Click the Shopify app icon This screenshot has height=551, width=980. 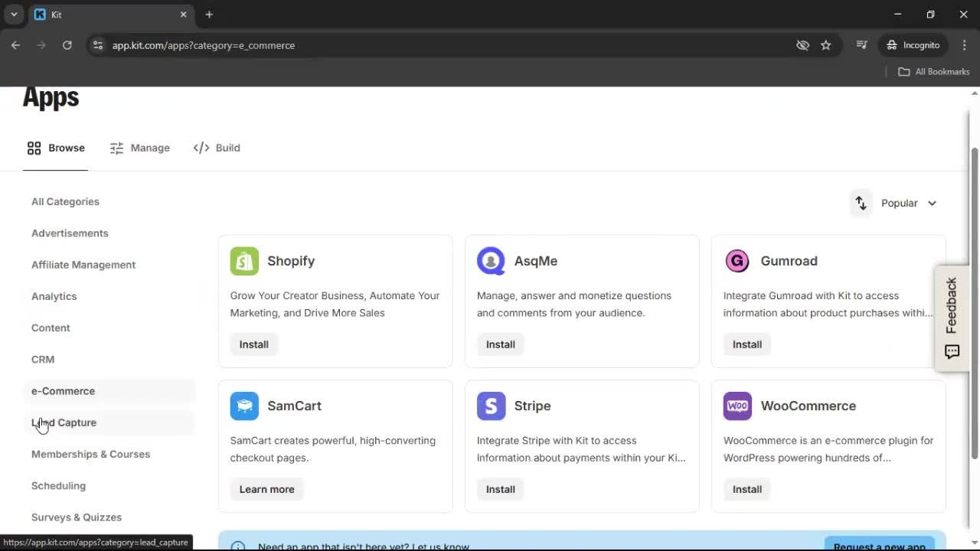click(243, 260)
